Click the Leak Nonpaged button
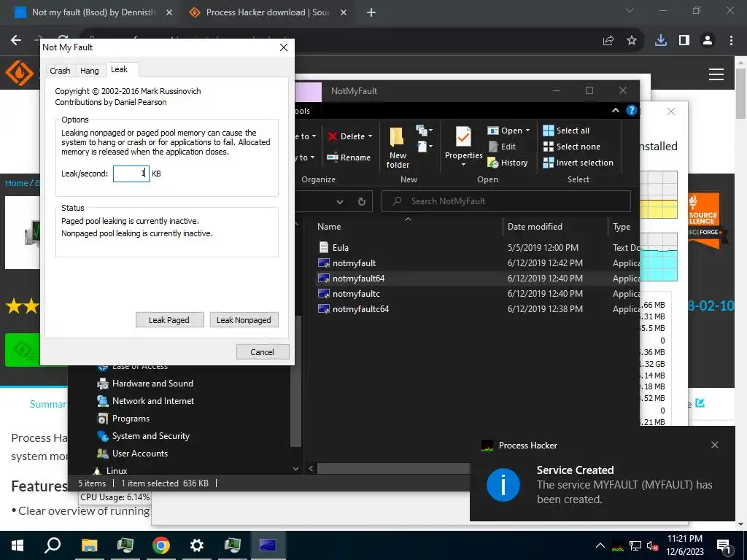 click(x=244, y=320)
